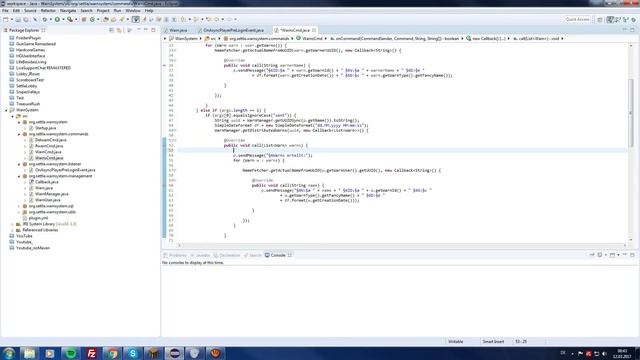The image size is (640, 360).
Task: Click the Debug toolbar icon
Action: tap(44, 19)
